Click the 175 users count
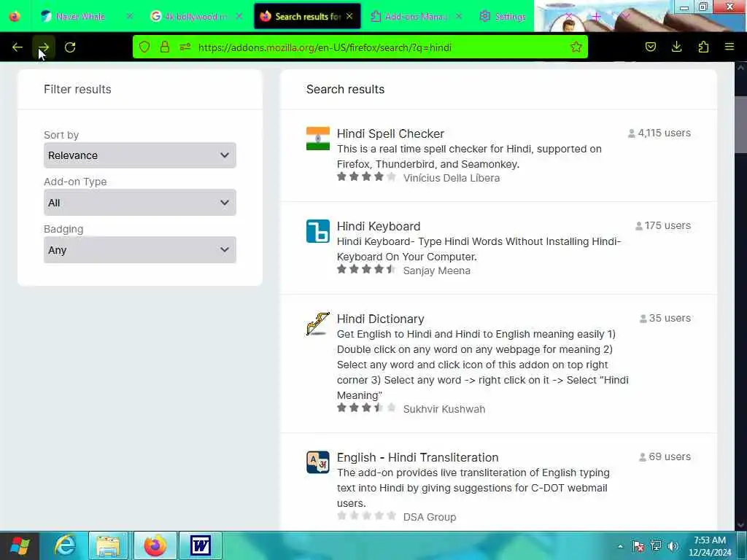The image size is (747, 560). [x=662, y=226]
